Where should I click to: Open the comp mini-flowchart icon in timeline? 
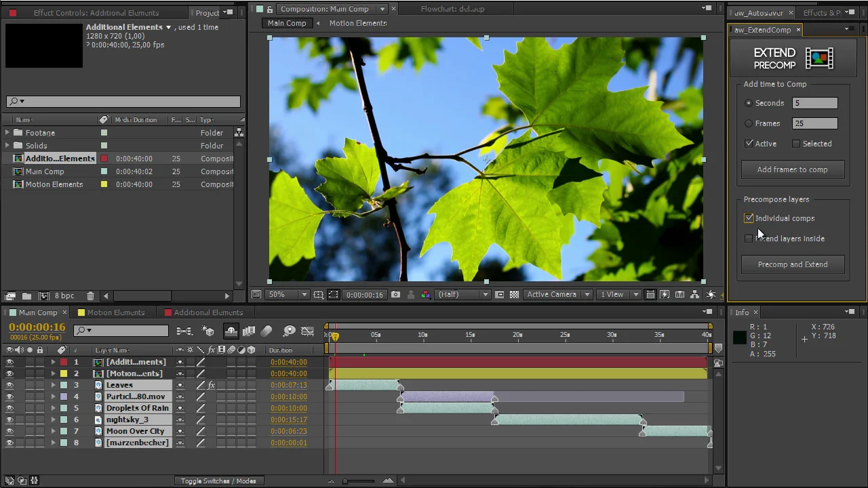(184, 331)
